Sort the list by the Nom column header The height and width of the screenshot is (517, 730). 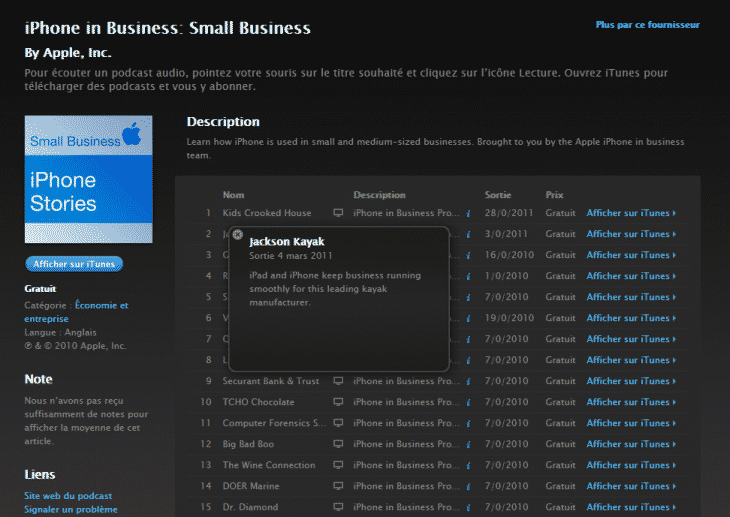pos(234,195)
